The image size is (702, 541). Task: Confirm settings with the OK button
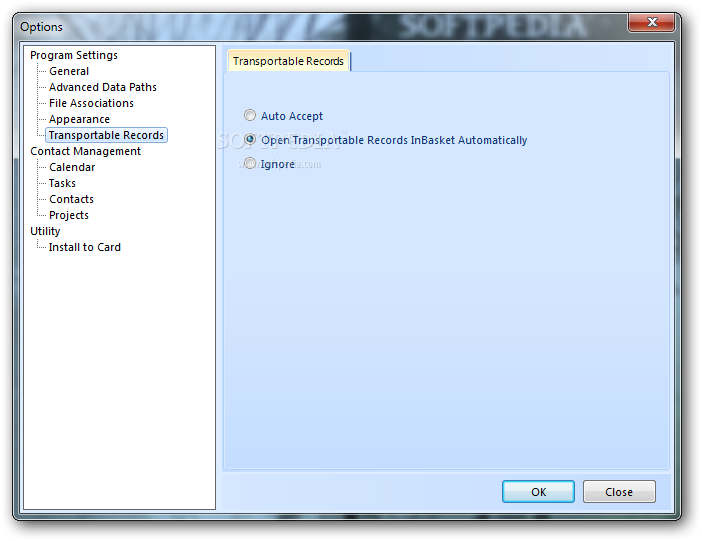(x=538, y=492)
